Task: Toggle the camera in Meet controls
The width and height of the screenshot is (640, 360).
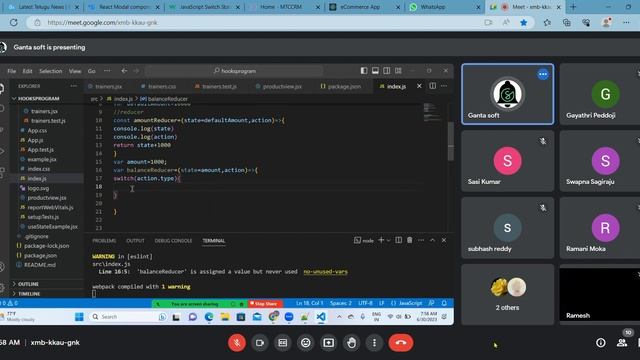Action: 260,343
